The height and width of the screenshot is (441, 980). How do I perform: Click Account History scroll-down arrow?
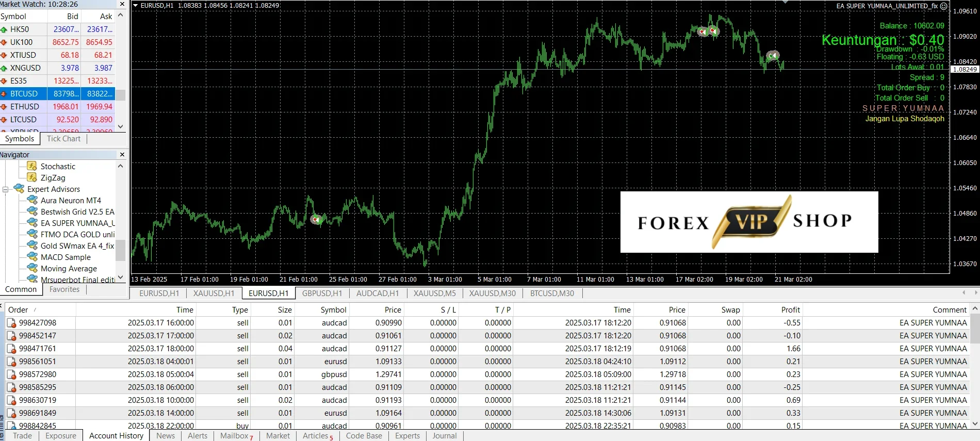pos(975,424)
